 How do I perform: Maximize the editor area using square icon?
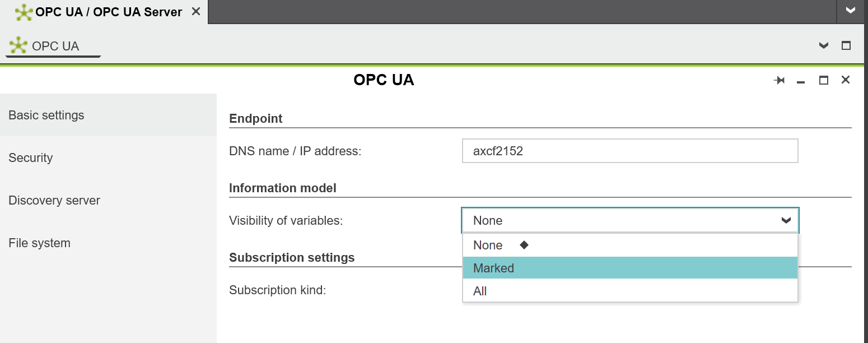pyautogui.click(x=846, y=45)
